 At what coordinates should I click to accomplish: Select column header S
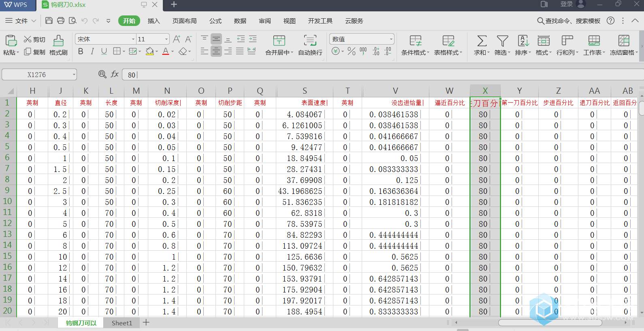305,91
